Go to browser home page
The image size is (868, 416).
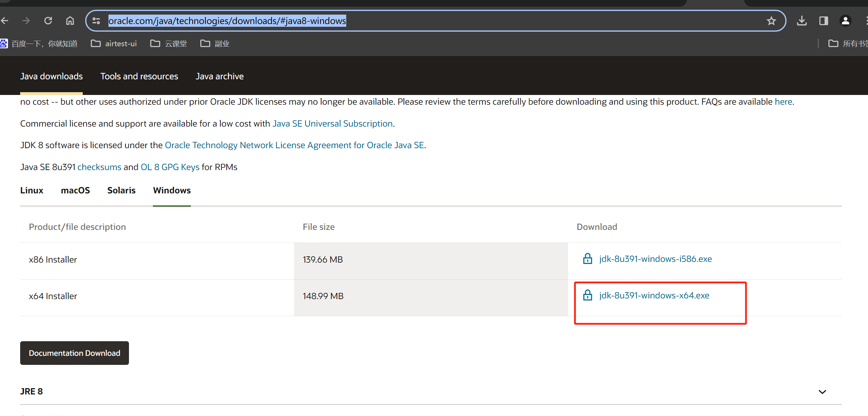(x=70, y=21)
